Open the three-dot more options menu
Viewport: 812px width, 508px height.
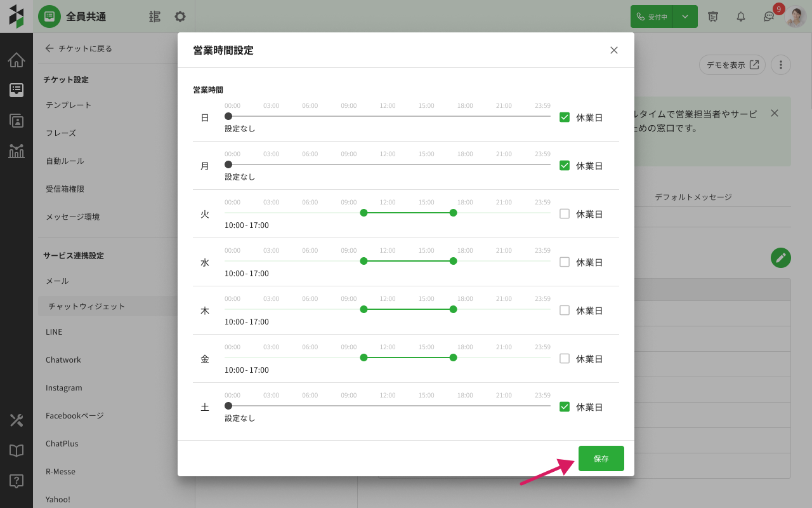coord(781,65)
